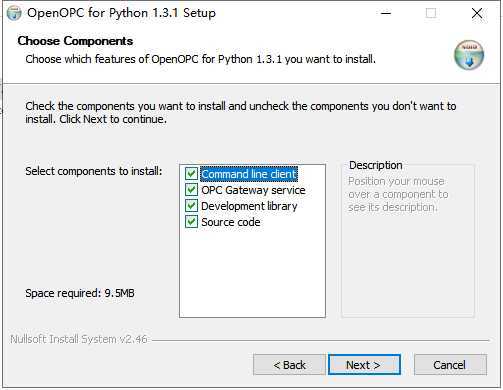This screenshot has height=390, width=503.
Task: Click the Nullsoft Install System text
Action: (x=79, y=339)
